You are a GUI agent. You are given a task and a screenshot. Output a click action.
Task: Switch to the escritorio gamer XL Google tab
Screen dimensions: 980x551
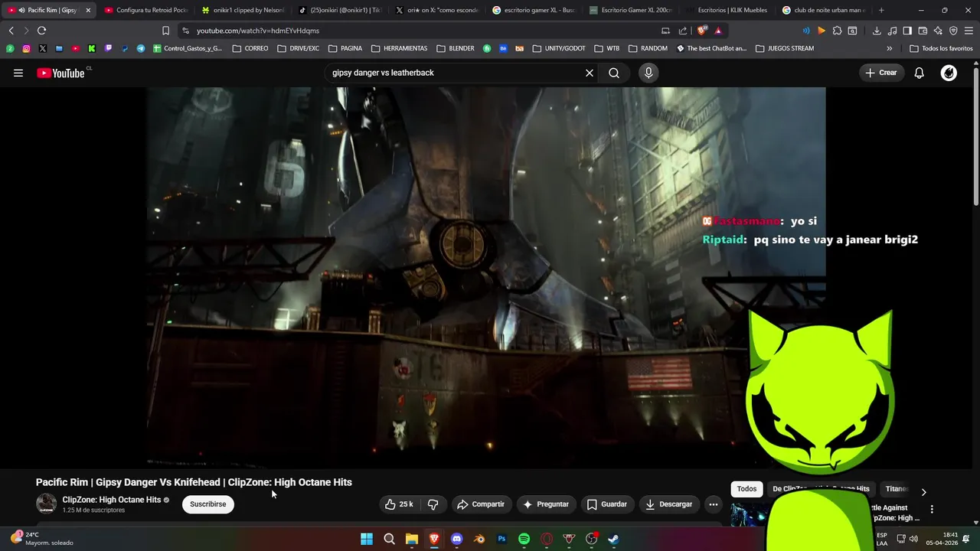pos(534,10)
